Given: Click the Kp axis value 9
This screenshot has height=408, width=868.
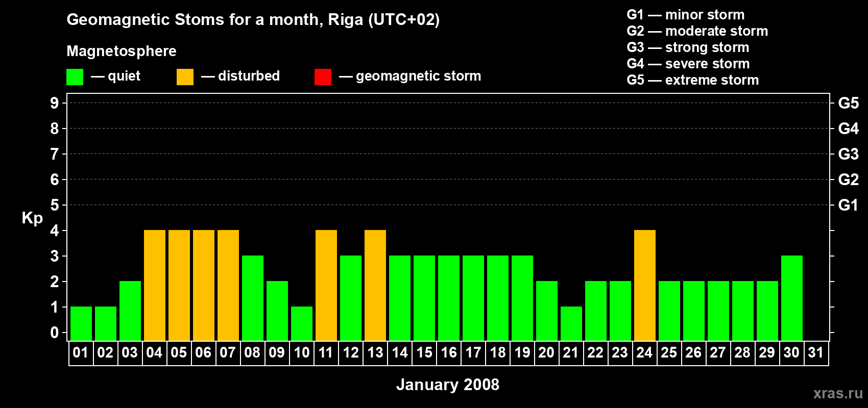Looking at the screenshot, I should [x=55, y=103].
